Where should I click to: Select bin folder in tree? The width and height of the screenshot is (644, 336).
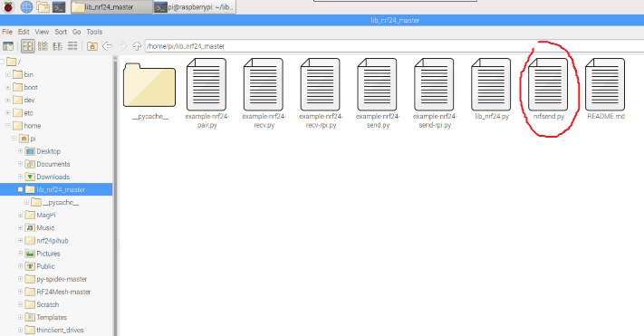24,74
